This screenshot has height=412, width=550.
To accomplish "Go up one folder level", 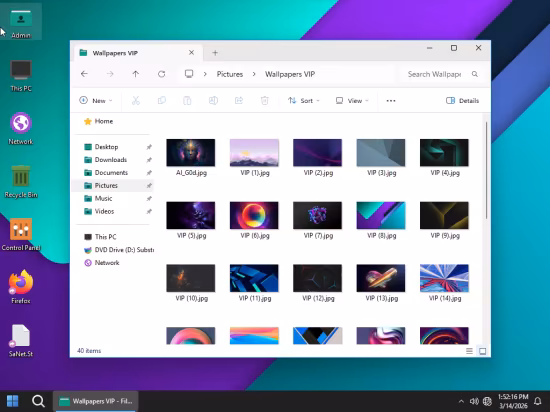I will click(135, 74).
